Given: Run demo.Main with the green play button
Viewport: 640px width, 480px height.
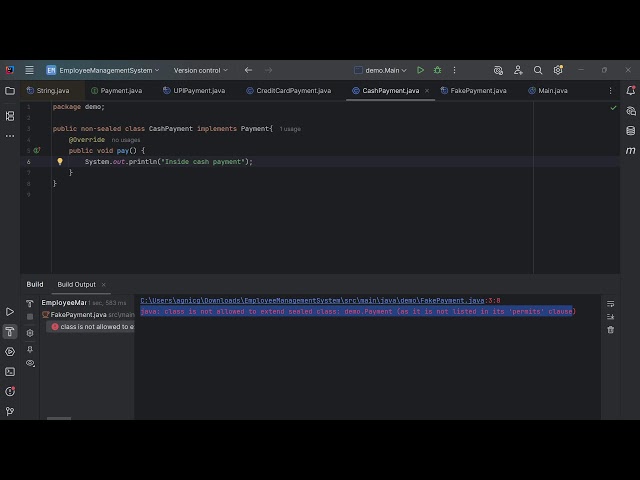Looking at the screenshot, I should pos(420,70).
